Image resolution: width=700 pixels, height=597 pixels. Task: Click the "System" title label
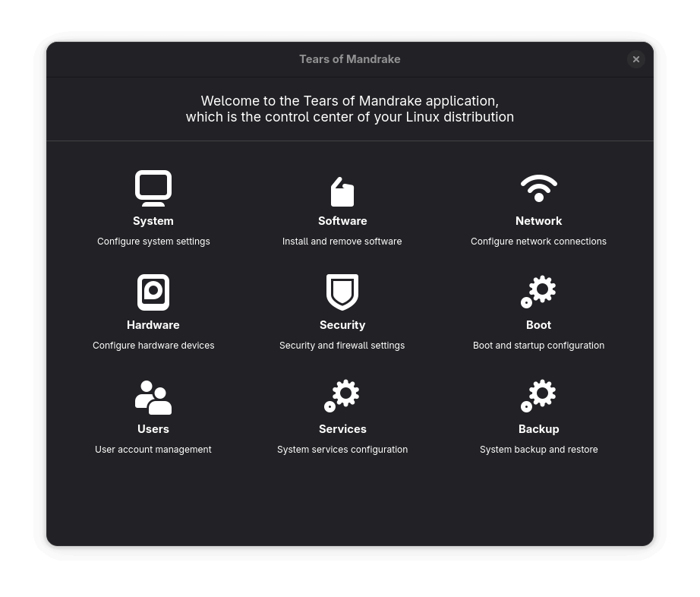153,221
